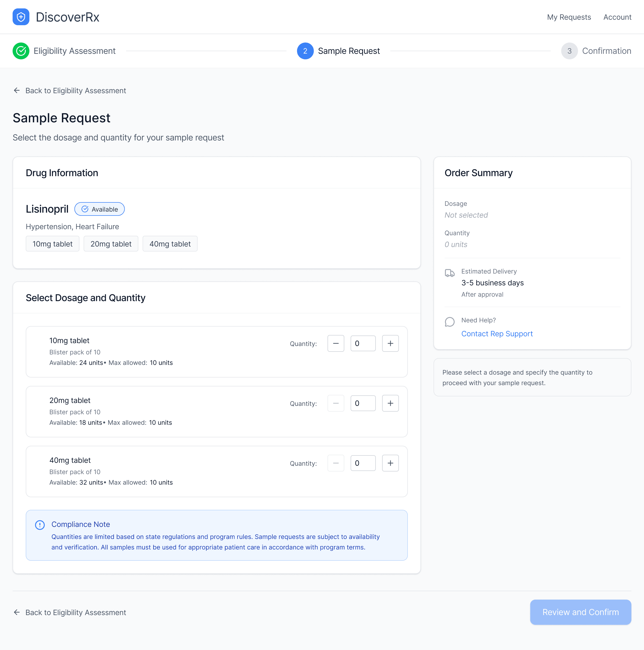
Task: Click minus button for 40mg tablet
Action: pyautogui.click(x=336, y=463)
